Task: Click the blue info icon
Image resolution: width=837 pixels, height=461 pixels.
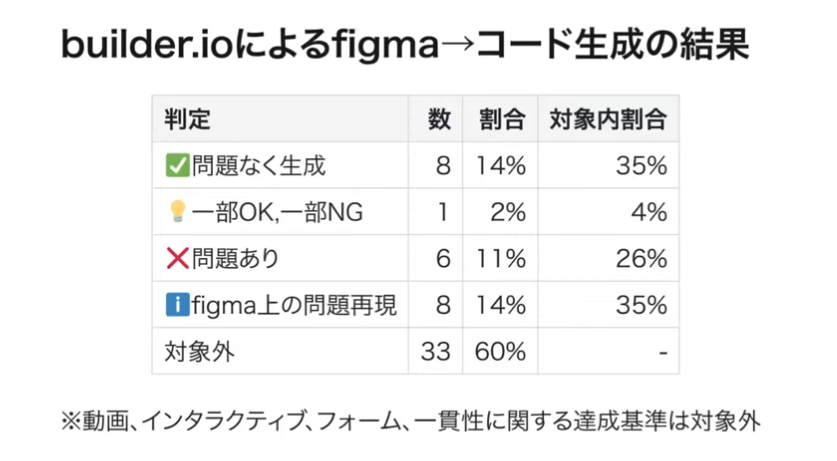Action: click(176, 305)
